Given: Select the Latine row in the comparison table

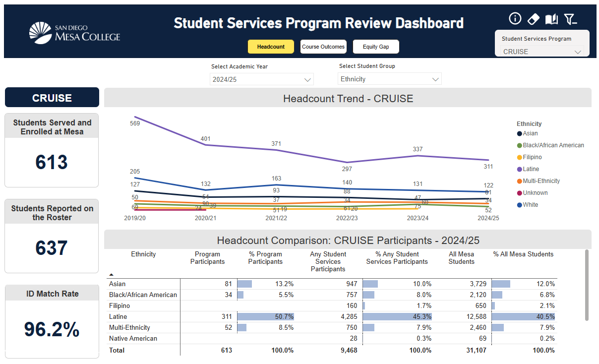Looking at the screenshot, I should click(198, 316).
